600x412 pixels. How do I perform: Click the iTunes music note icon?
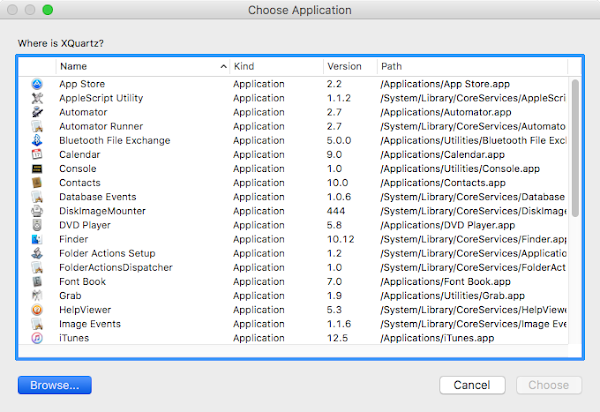pos(37,338)
